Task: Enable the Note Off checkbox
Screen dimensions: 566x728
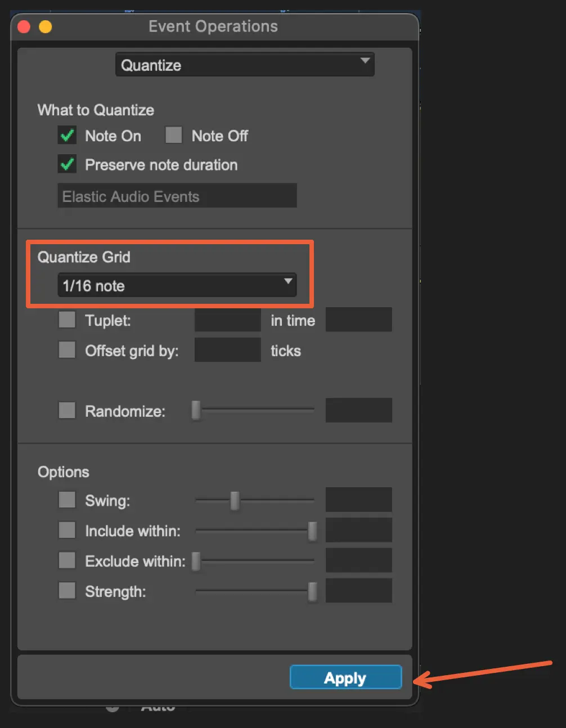Action: pyautogui.click(x=173, y=136)
